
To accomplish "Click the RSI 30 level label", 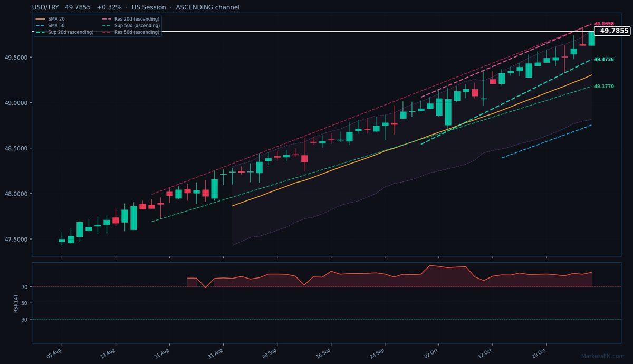I will 25,319.
